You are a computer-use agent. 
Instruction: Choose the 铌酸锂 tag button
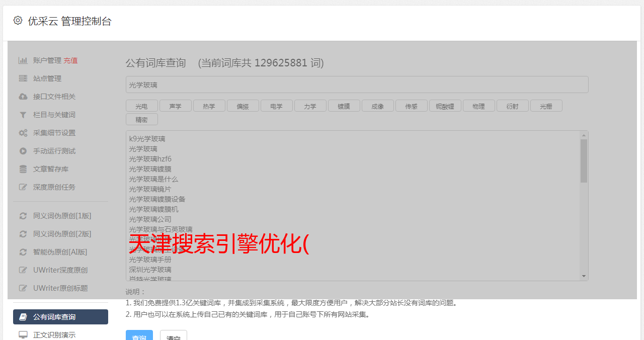click(x=445, y=106)
